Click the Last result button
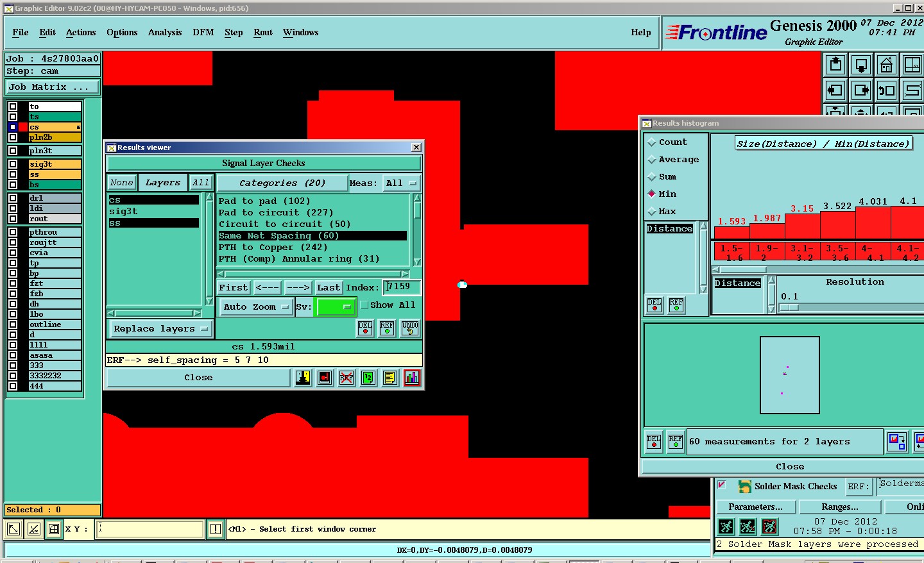Viewport: 924px width, 563px height. pyautogui.click(x=329, y=288)
